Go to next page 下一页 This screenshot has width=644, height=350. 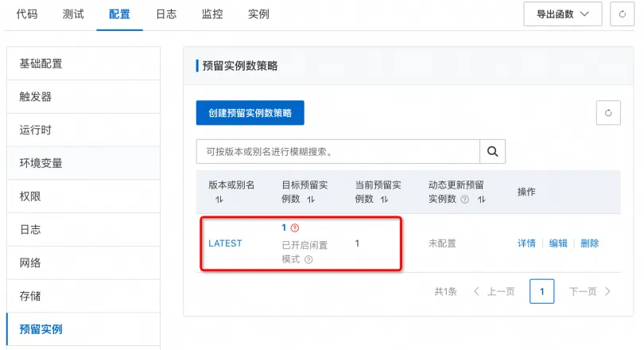(x=590, y=292)
